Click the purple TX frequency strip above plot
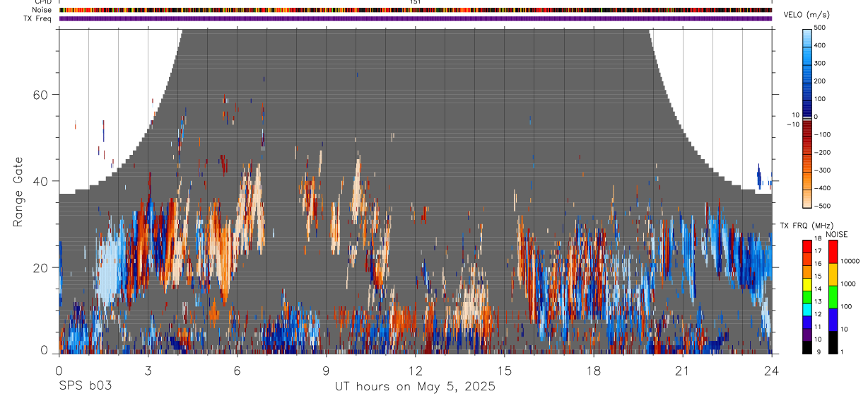868x401 pixels. tap(416, 18)
